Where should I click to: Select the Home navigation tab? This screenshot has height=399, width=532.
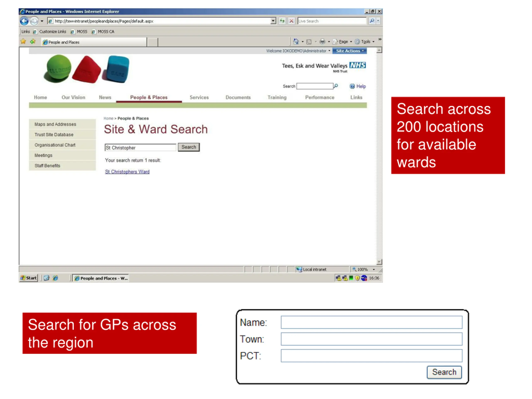40,97
